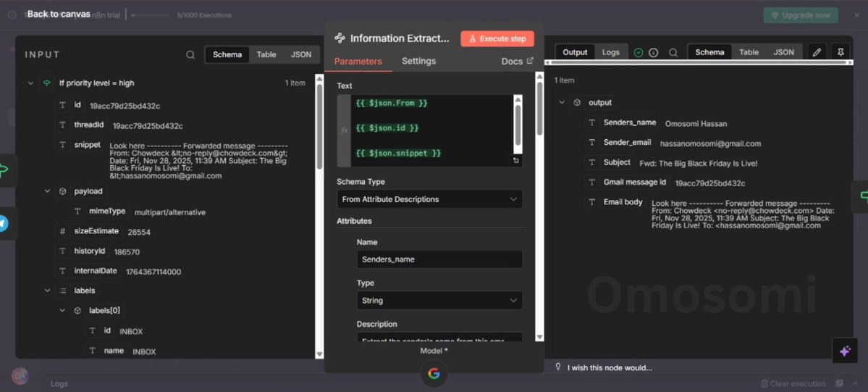The image size is (868, 392).
Task: Switch to the Settings tab
Action: (418, 61)
